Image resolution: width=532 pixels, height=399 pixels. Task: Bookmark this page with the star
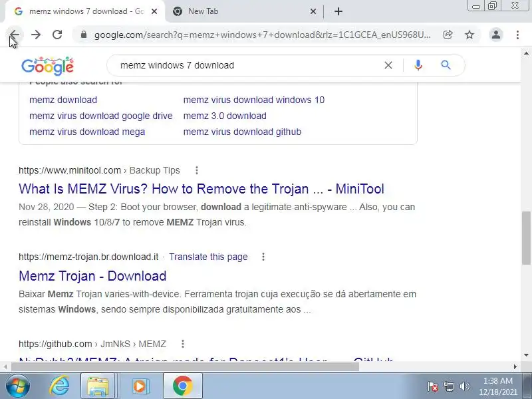click(x=469, y=35)
